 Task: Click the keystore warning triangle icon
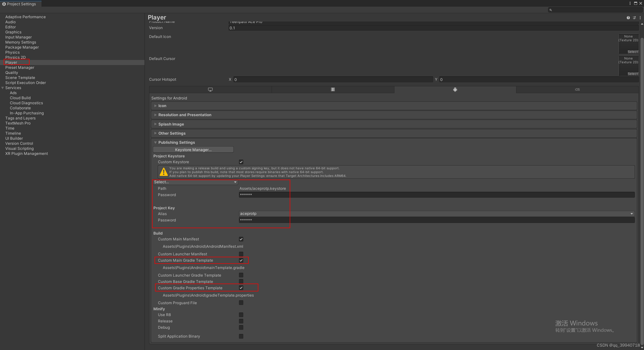(164, 172)
